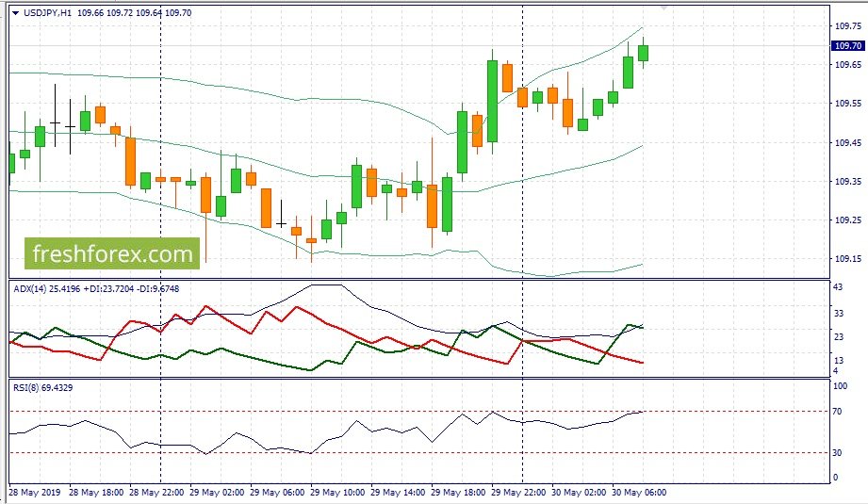This screenshot has width=868, height=504.
Task: Click the time axis label 29 May 18:00
Action: click(458, 493)
